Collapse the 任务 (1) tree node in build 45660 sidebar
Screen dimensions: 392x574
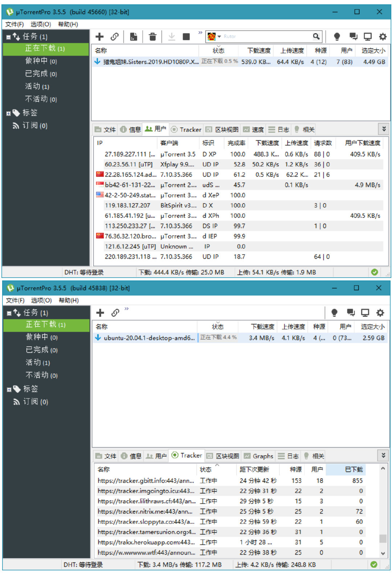8,37
